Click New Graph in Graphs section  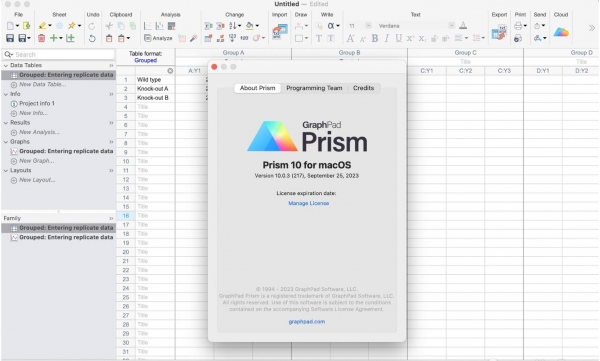(x=37, y=161)
